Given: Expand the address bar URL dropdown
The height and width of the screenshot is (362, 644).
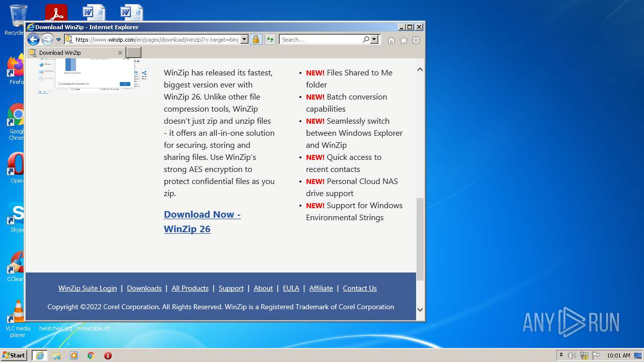Looking at the screenshot, I should click(245, 39).
